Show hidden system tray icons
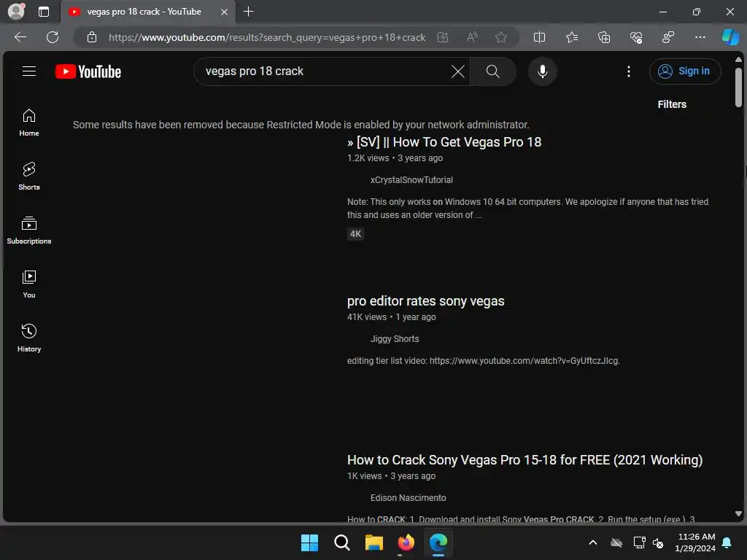Viewport: 747px width, 560px height. coord(593,542)
